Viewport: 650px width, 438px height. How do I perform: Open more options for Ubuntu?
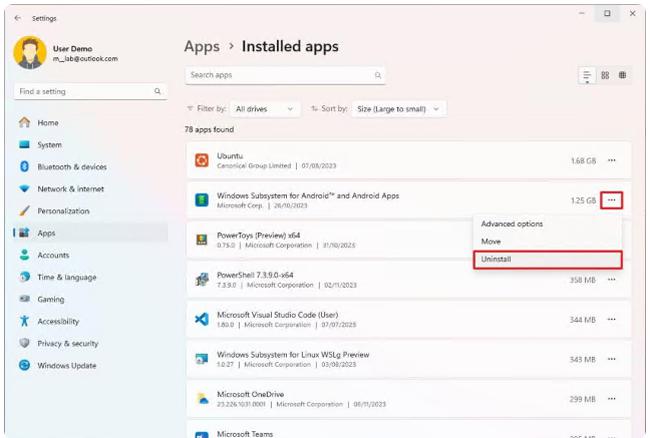612,160
